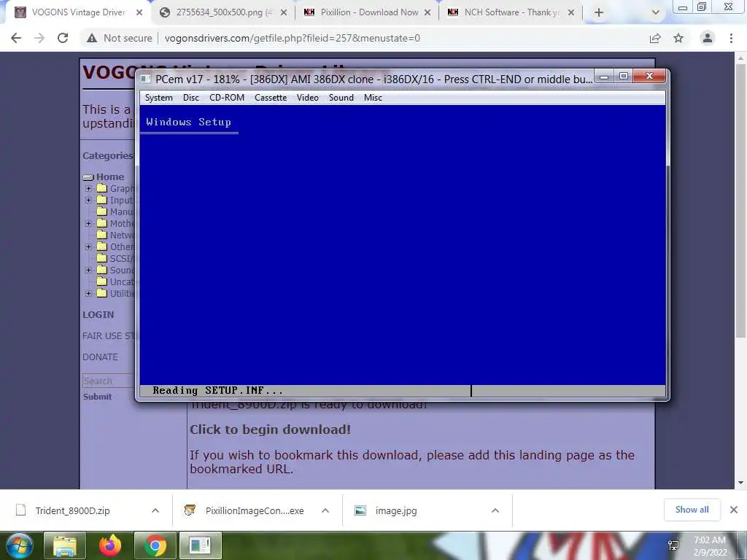Open the Windows Start menu
The height and width of the screenshot is (560, 747).
[19, 545]
